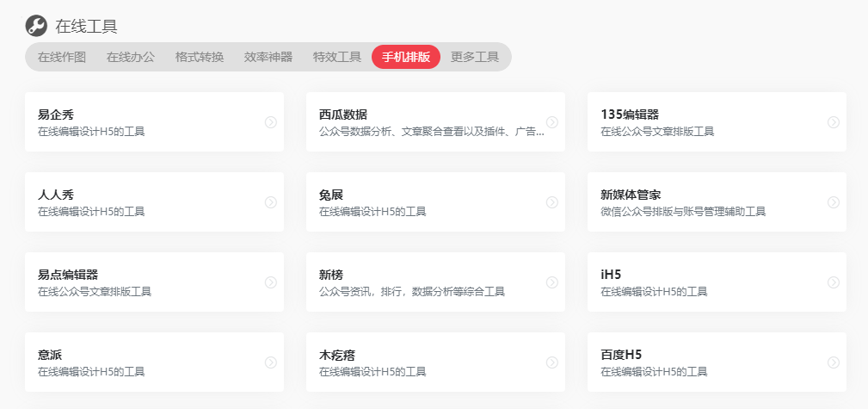The width and height of the screenshot is (868, 409).
Task: Click the arrow icon on the 木疙瘩 card
Action: click(x=552, y=362)
